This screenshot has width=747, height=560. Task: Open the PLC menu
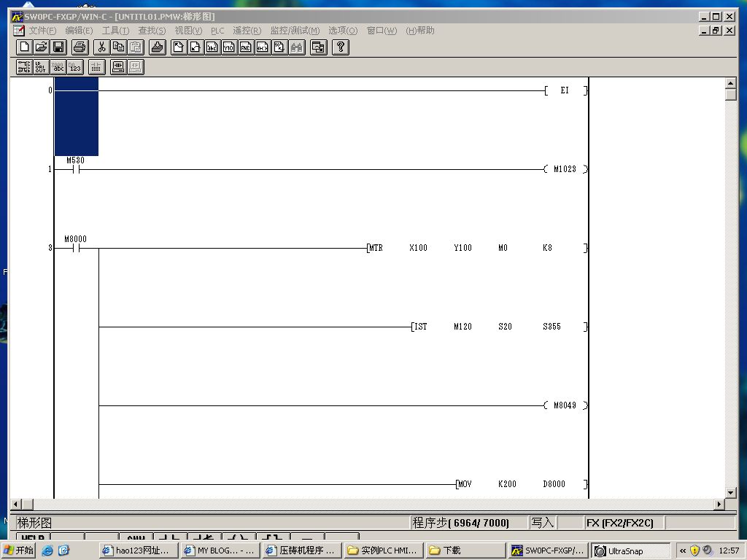pos(217,31)
